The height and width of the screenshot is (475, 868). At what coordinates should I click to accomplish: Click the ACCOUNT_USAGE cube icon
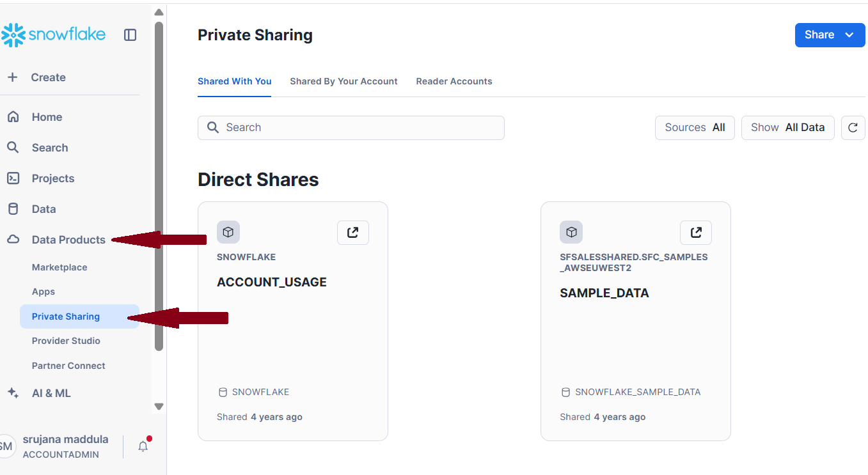tap(228, 232)
